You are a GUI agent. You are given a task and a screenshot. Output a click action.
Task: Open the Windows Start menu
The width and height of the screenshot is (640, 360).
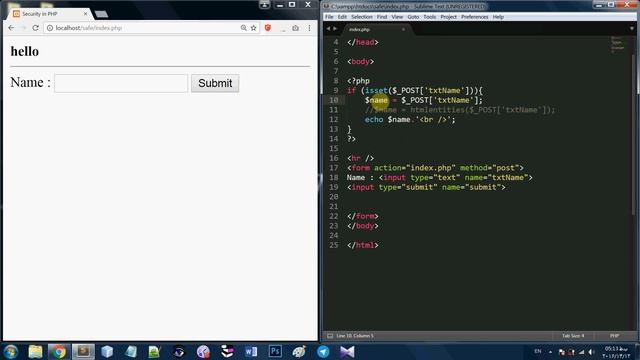point(11,351)
